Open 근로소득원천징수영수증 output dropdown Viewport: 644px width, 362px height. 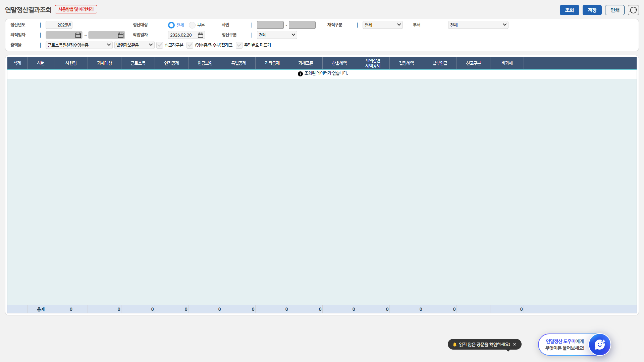pos(79,45)
